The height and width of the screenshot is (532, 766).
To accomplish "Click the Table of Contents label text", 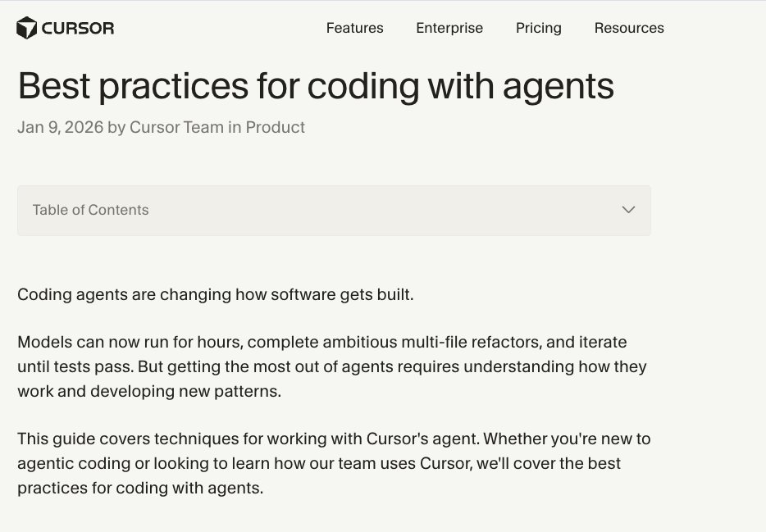I will 90,210.
